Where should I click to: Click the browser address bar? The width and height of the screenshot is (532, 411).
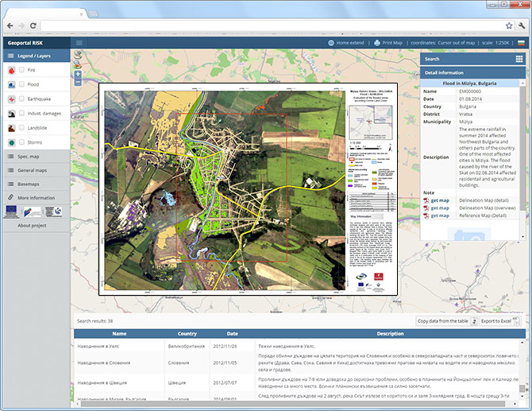(272, 25)
